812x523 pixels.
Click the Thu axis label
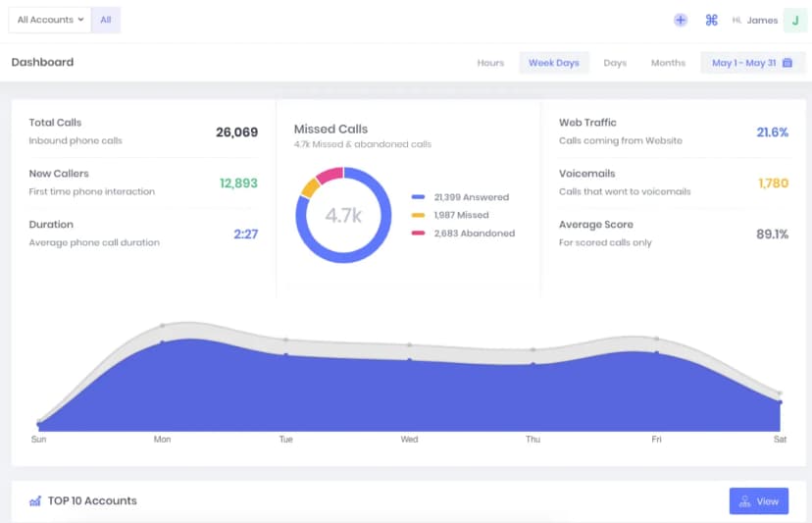(x=533, y=439)
